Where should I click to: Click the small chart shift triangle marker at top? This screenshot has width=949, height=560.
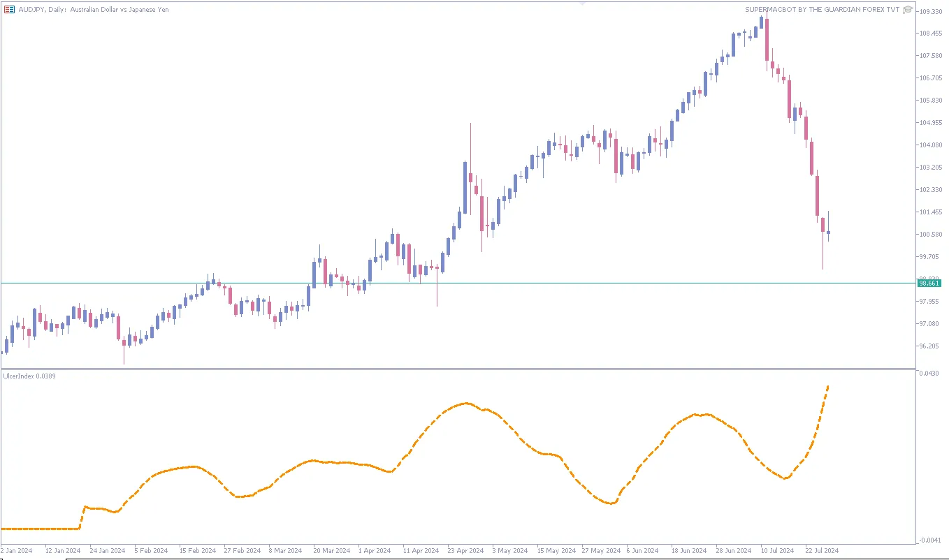coord(584,3)
